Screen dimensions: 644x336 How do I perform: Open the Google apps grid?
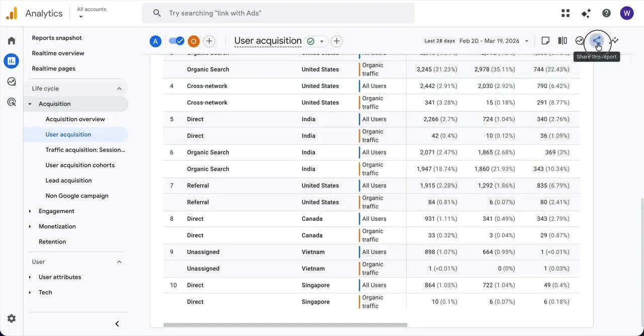pyautogui.click(x=566, y=13)
